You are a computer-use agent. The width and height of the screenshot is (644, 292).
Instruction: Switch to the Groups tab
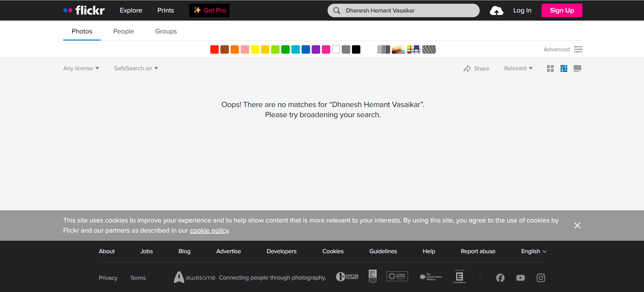coord(166,31)
